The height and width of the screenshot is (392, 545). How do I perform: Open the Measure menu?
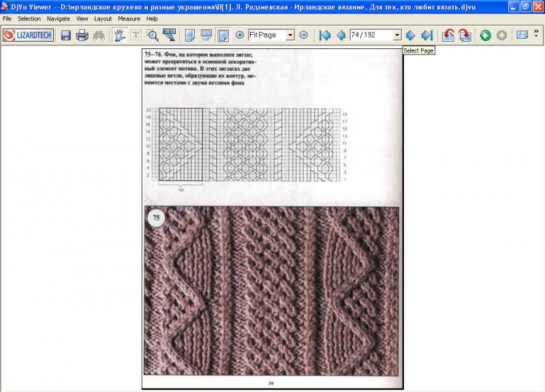click(129, 19)
